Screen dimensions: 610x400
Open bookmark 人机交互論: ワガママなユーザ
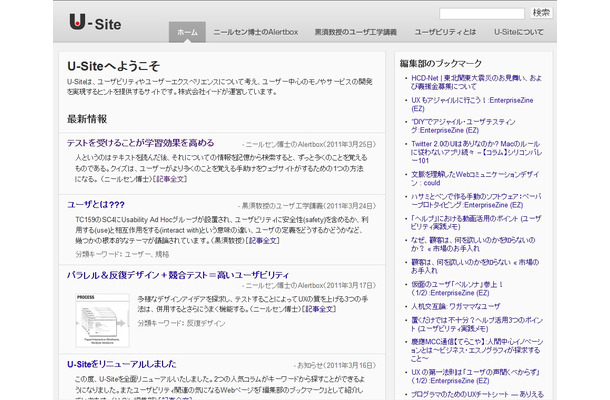[x=456, y=307]
